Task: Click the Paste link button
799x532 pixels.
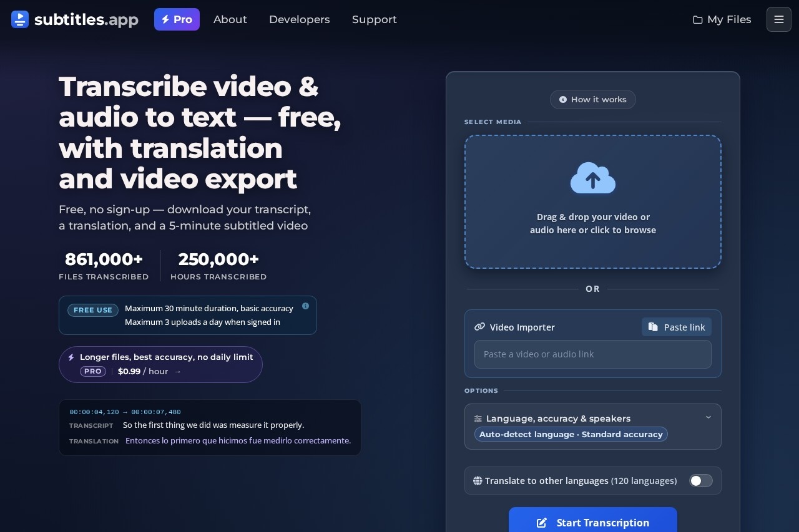Action: point(677,327)
